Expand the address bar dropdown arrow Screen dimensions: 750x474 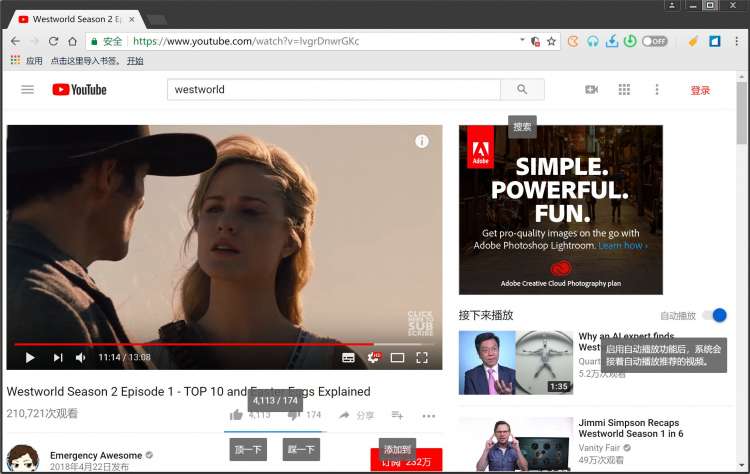click(x=522, y=40)
